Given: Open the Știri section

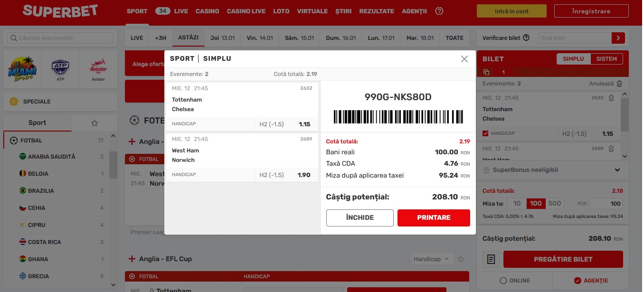Looking at the screenshot, I should click(343, 11).
